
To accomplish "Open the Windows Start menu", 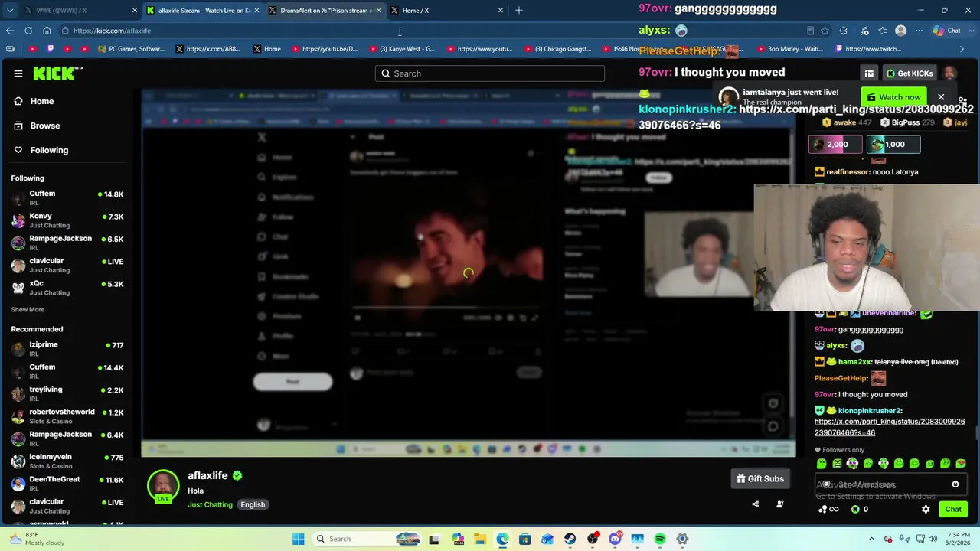I will click(299, 539).
